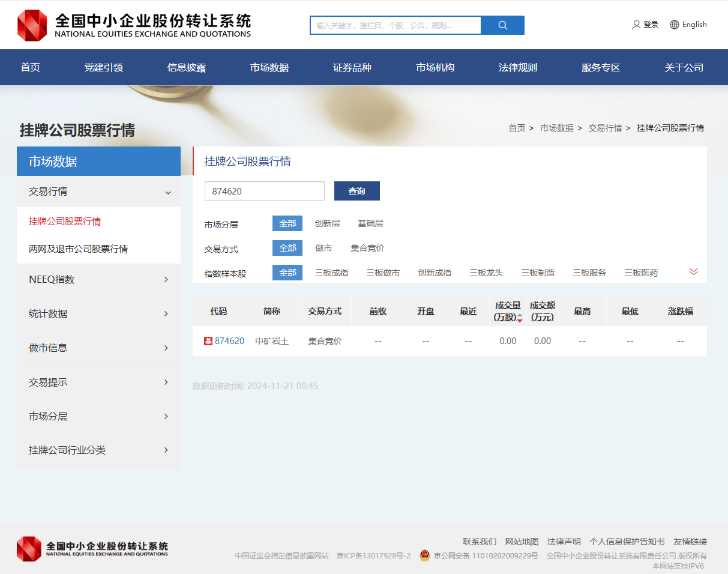Viewport: 728px width, 574px height.
Task: Click the NEEQ red logo in header
Action: point(32,25)
